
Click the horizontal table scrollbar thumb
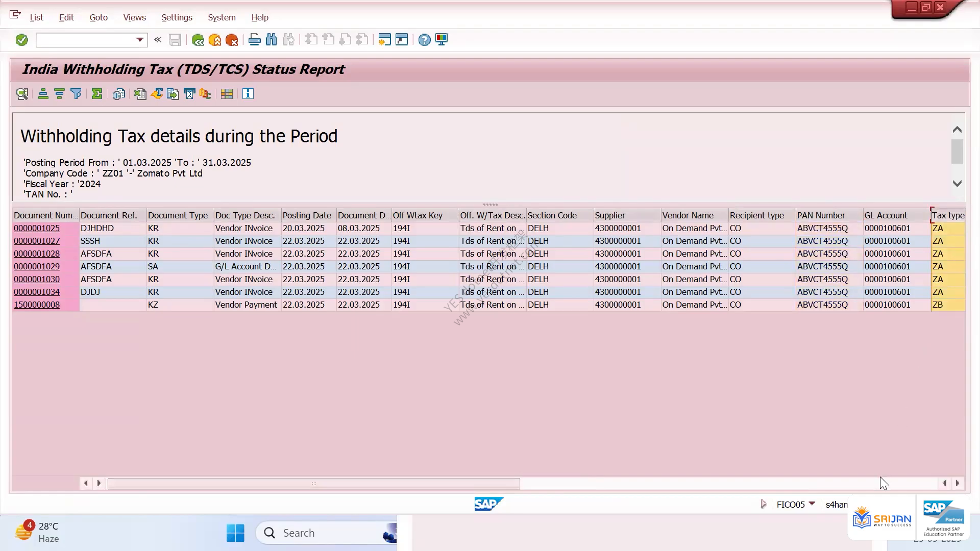[314, 483]
